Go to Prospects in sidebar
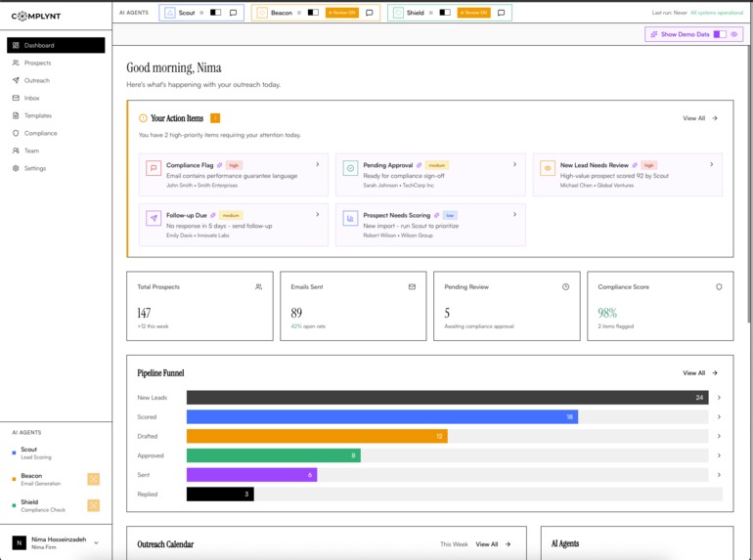The height and width of the screenshot is (560, 753). (x=37, y=63)
